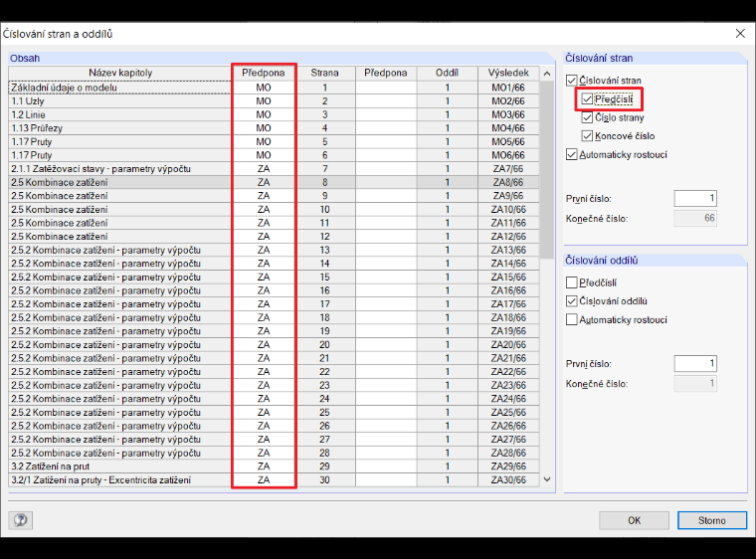Close the Číslování stran a oddílů dialog

pos(740,33)
